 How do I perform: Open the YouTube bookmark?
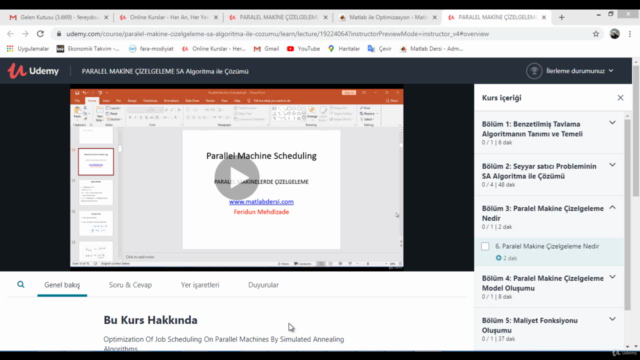coord(303,49)
